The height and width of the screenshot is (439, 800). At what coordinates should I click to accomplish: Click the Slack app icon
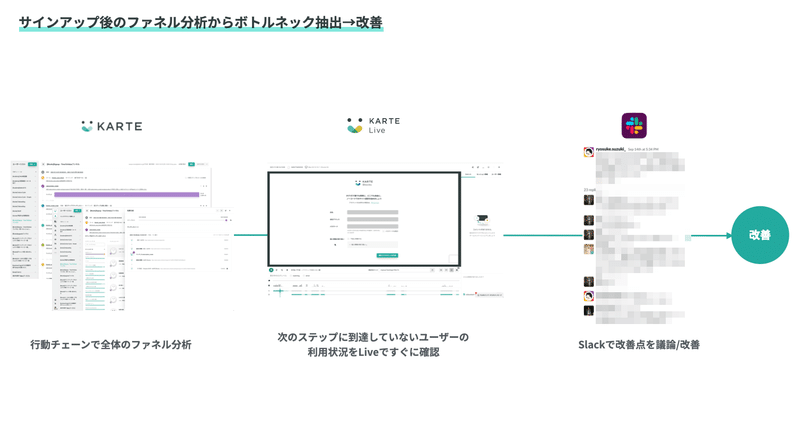[x=634, y=126]
